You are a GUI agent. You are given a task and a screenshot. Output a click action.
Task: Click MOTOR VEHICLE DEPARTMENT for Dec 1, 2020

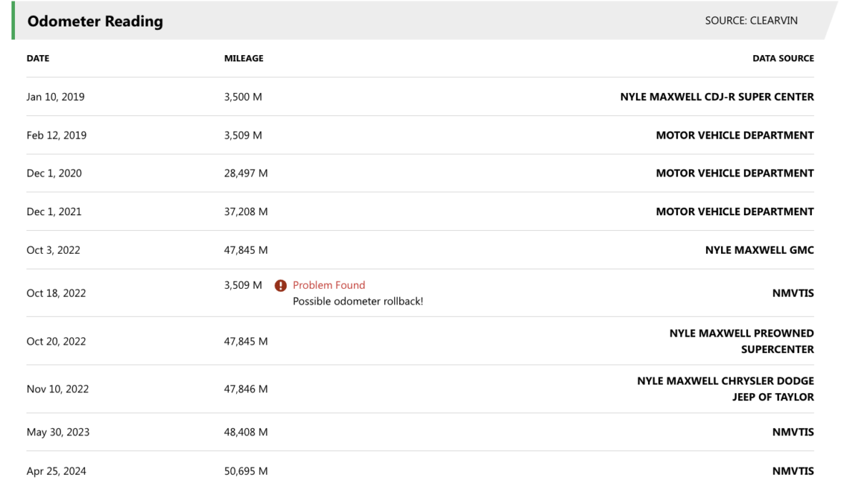pyautogui.click(x=735, y=173)
